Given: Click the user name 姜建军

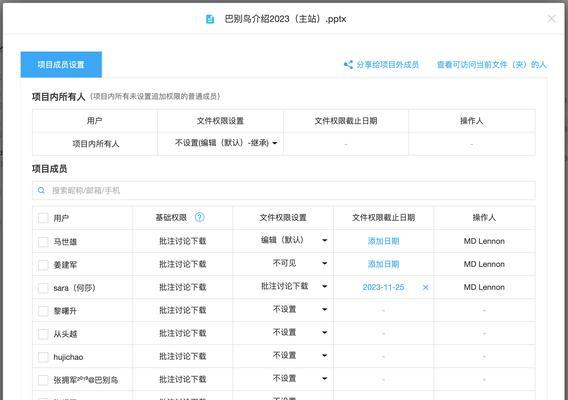Looking at the screenshot, I should click(65, 265).
